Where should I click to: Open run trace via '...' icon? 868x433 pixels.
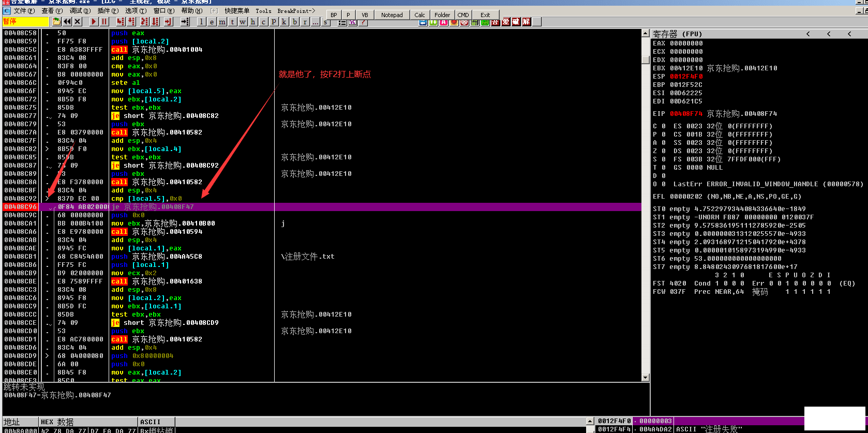click(x=315, y=22)
